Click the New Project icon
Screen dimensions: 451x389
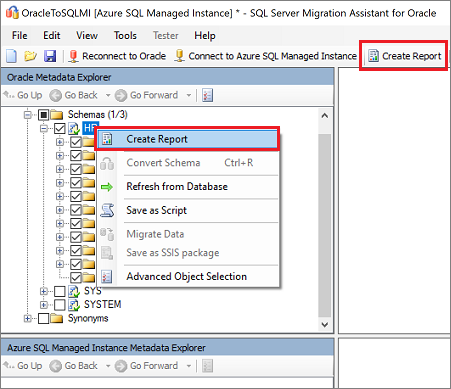pyautogui.click(x=11, y=56)
